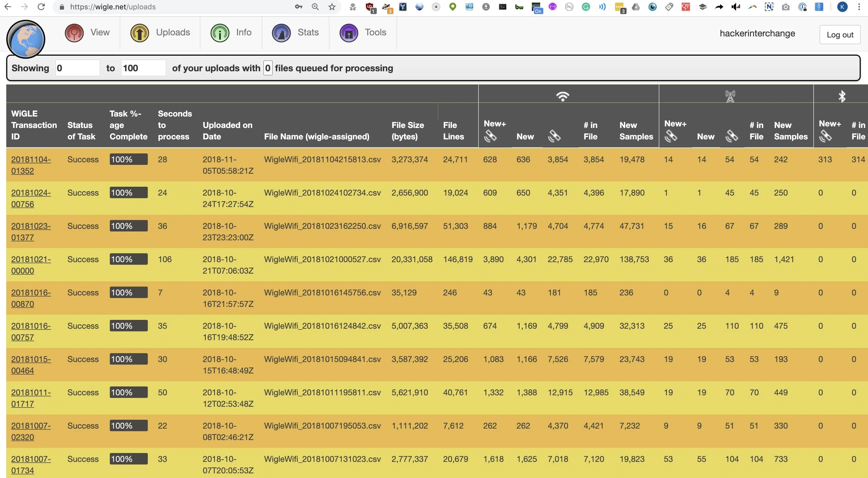Click the saved password key icon
Viewport: 868px width, 478px height.
[x=298, y=7]
